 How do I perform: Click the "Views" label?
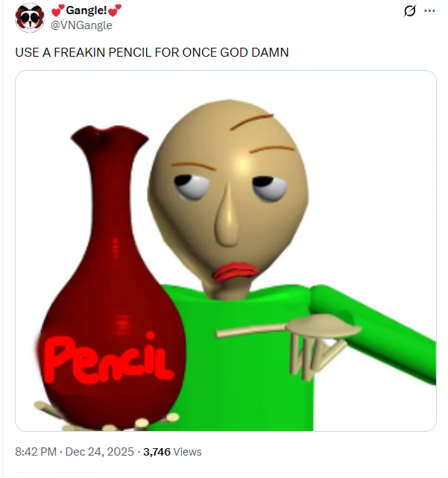click(187, 452)
